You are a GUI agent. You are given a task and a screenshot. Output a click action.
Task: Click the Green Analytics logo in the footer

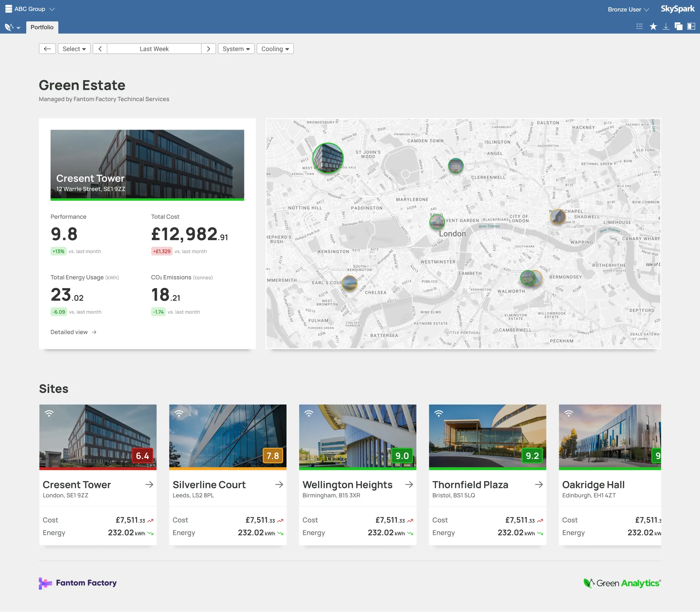(x=622, y=583)
